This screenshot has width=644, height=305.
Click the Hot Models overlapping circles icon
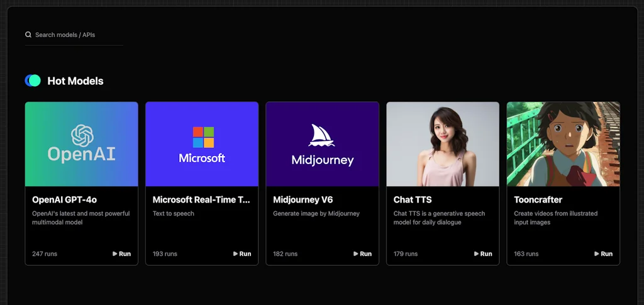point(33,80)
